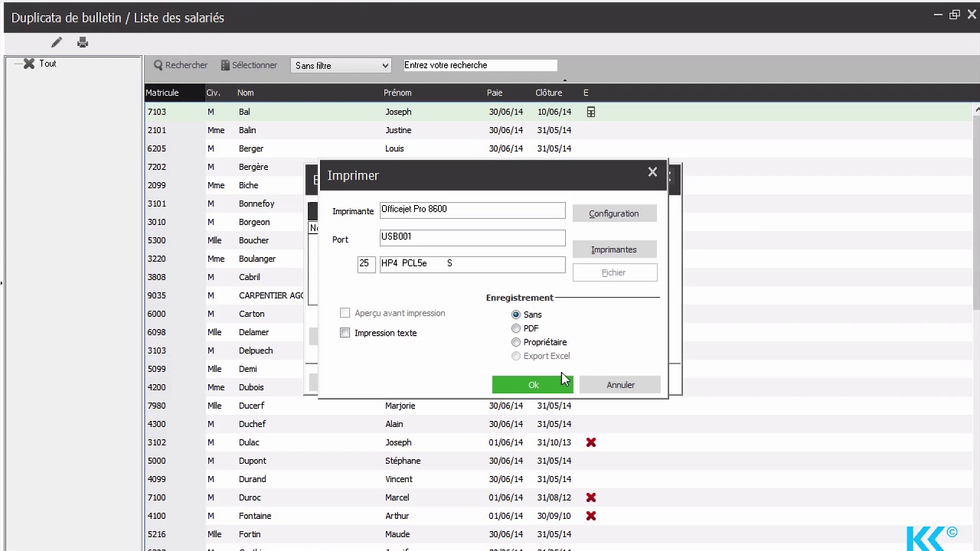Viewport: 980px width, 551px height.
Task: Click clôture date 30/09/10
Action: [554, 516]
